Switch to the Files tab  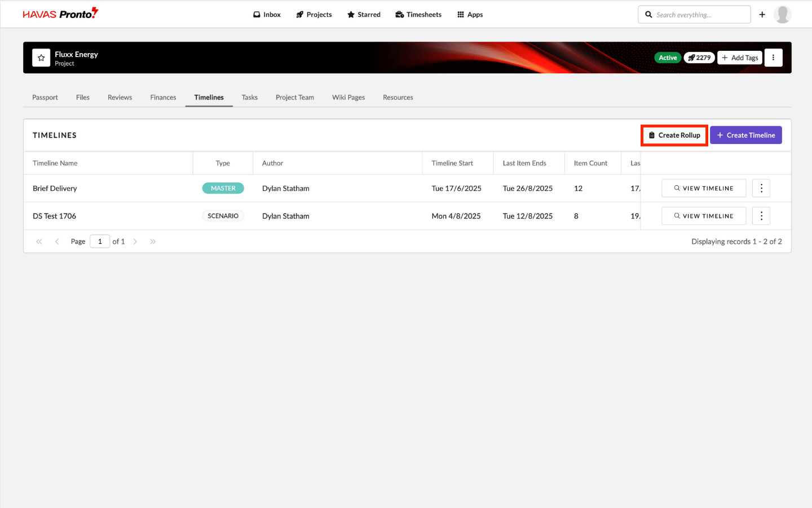pos(83,97)
